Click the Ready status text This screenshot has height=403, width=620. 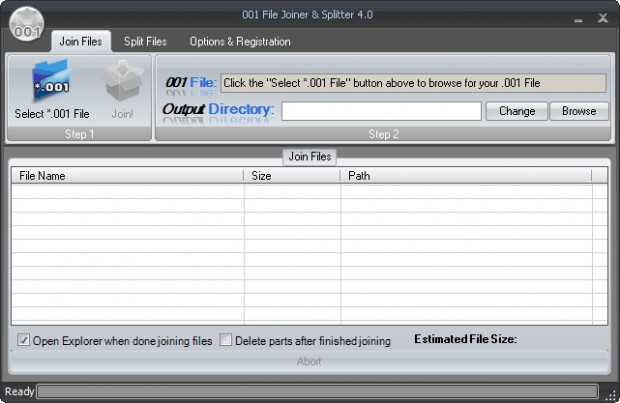tap(19, 392)
